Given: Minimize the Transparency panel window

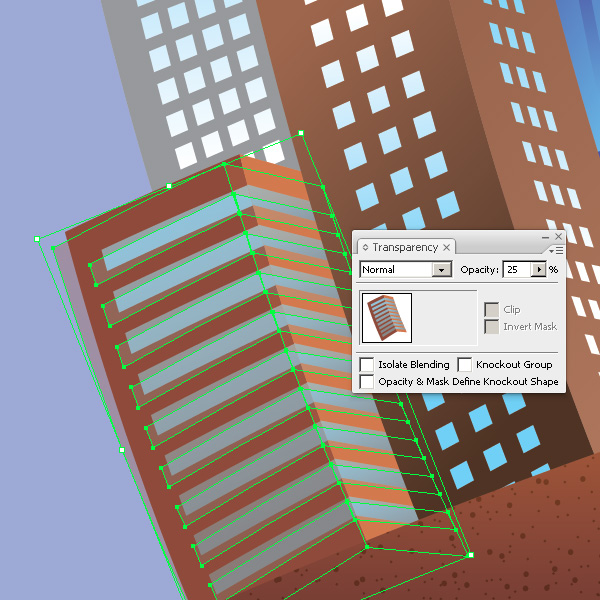Looking at the screenshot, I should [x=546, y=237].
